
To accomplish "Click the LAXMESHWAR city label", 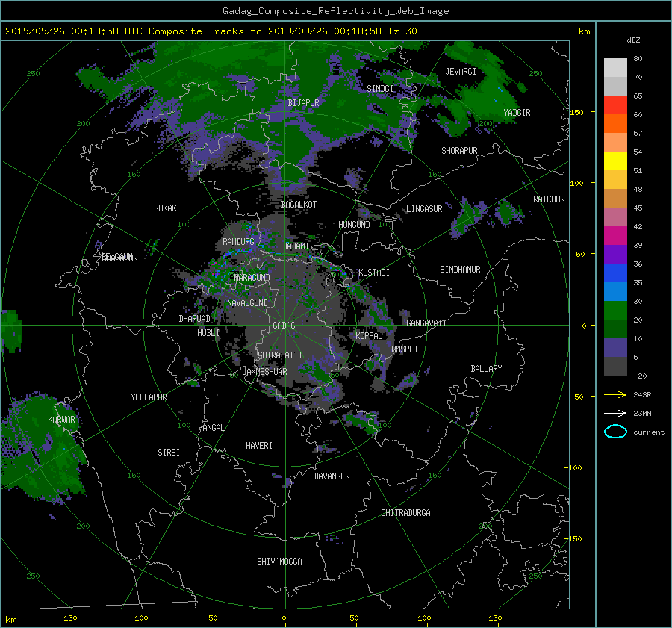I will click(264, 372).
